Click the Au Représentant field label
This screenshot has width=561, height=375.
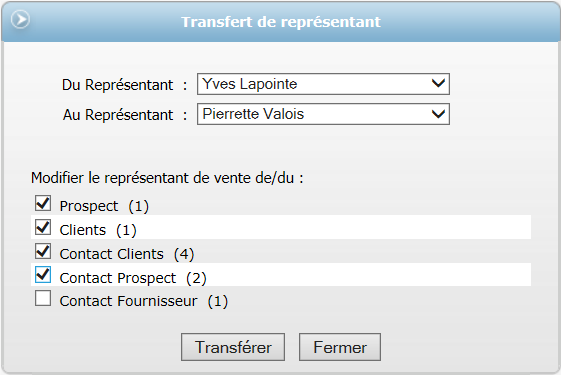click(118, 115)
